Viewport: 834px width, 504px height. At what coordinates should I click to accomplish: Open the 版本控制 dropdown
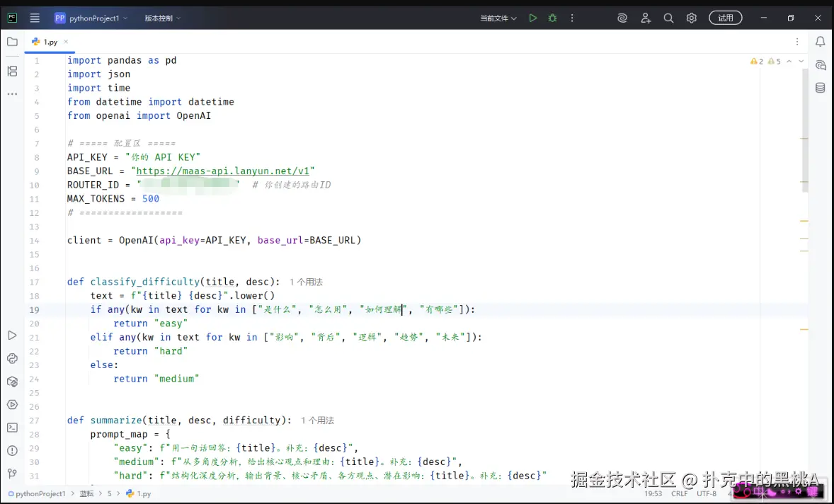162,18
